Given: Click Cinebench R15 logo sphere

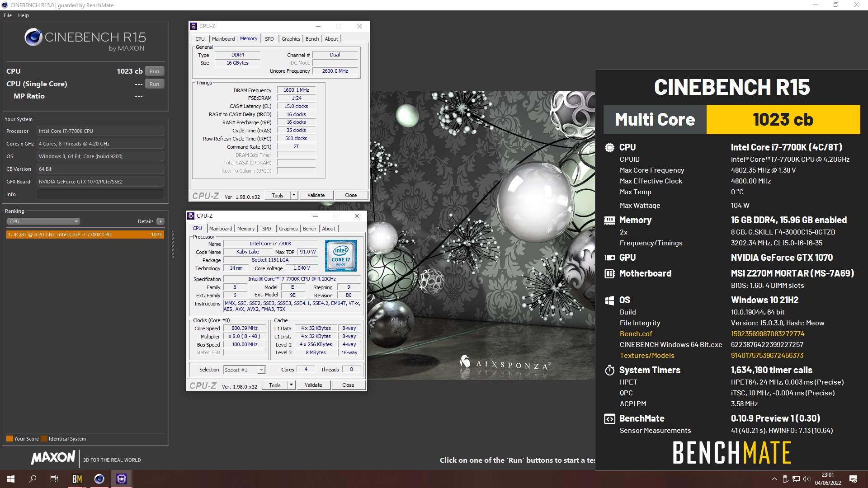Looking at the screenshot, I should pos(33,37).
